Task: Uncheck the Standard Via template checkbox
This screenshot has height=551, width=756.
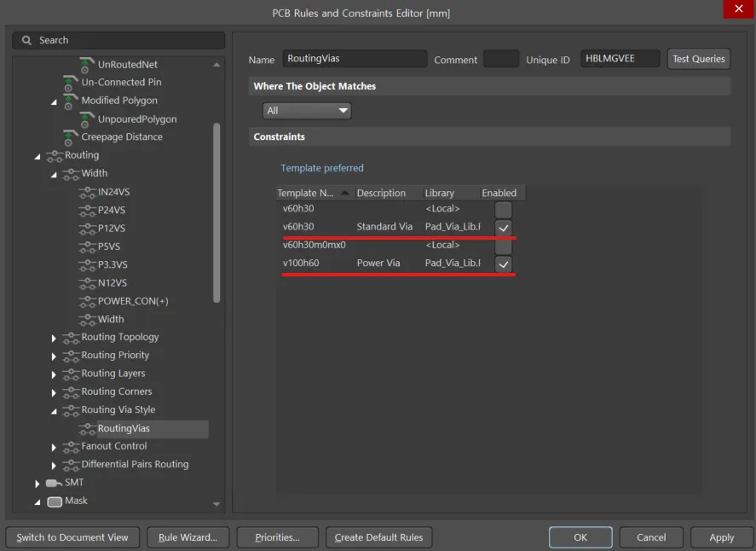Action: tap(504, 228)
